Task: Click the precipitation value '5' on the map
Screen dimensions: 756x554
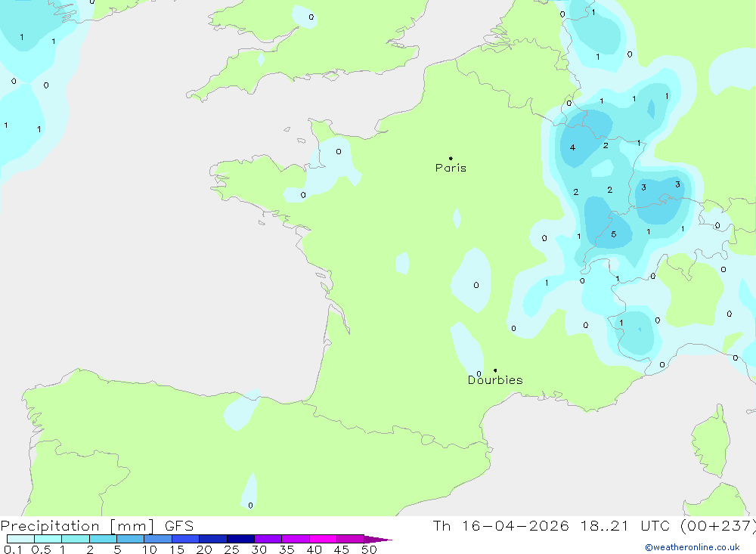Action: pyautogui.click(x=613, y=234)
